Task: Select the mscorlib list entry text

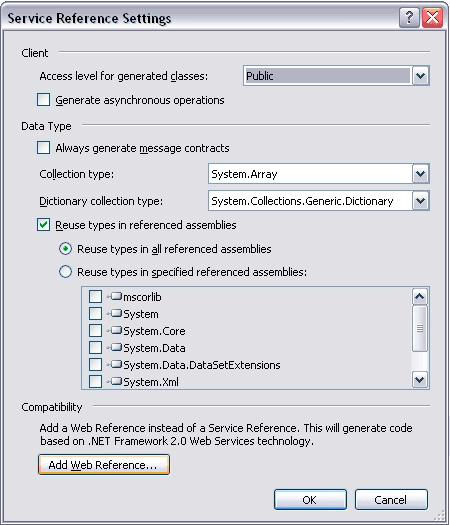Action: (142, 297)
